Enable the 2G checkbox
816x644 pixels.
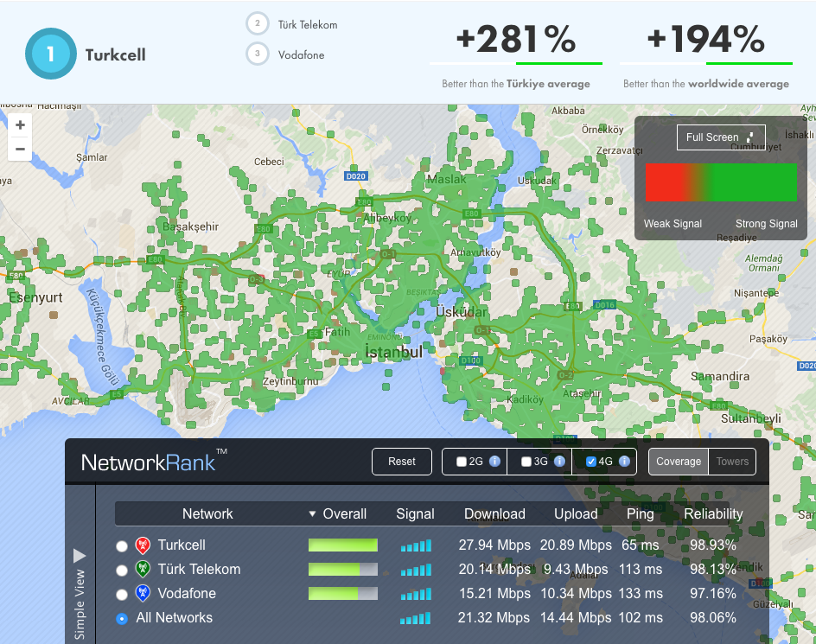[x=461, y=462]
